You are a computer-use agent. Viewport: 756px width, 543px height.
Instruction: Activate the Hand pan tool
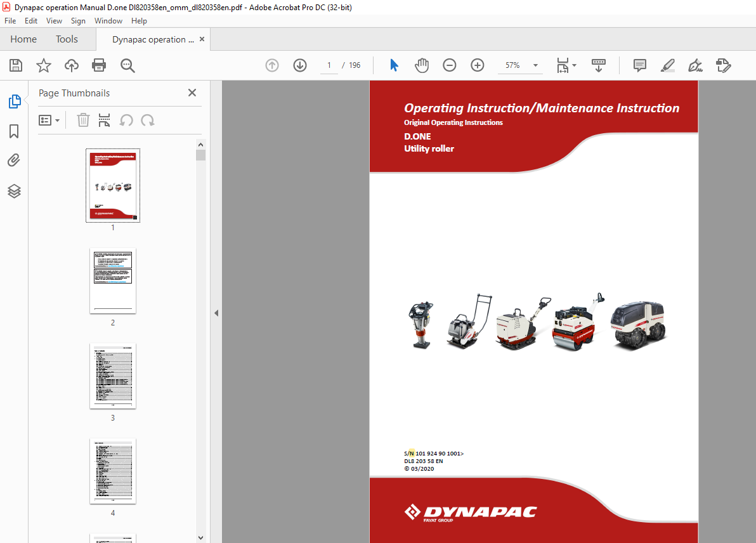point(422,65)
